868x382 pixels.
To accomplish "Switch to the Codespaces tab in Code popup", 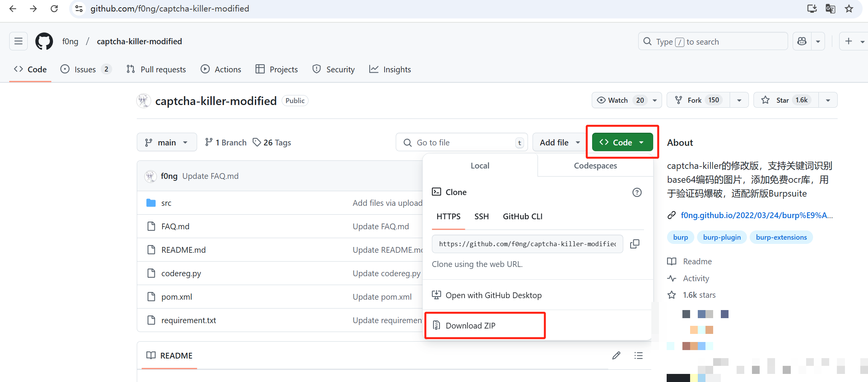I will pyautogui.click(x=595, y=166).
